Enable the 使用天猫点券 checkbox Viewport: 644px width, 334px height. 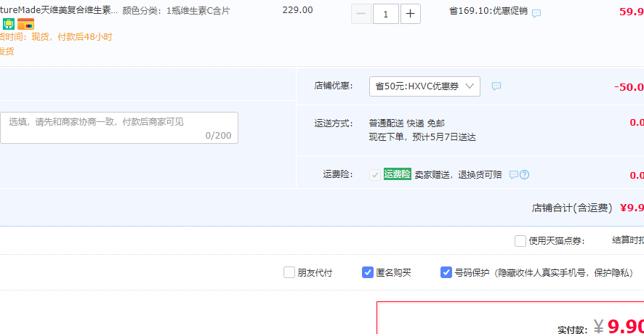[x=520, y=241]
